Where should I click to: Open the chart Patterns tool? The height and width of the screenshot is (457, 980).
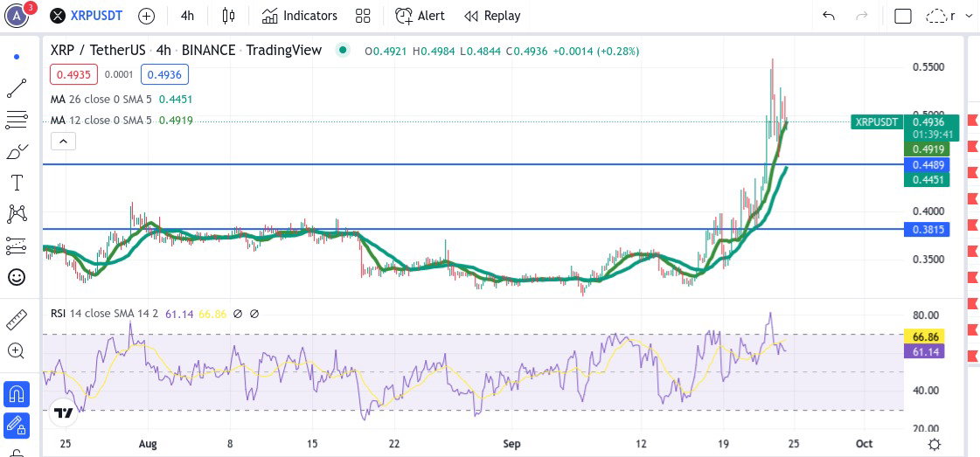(17, 214)
